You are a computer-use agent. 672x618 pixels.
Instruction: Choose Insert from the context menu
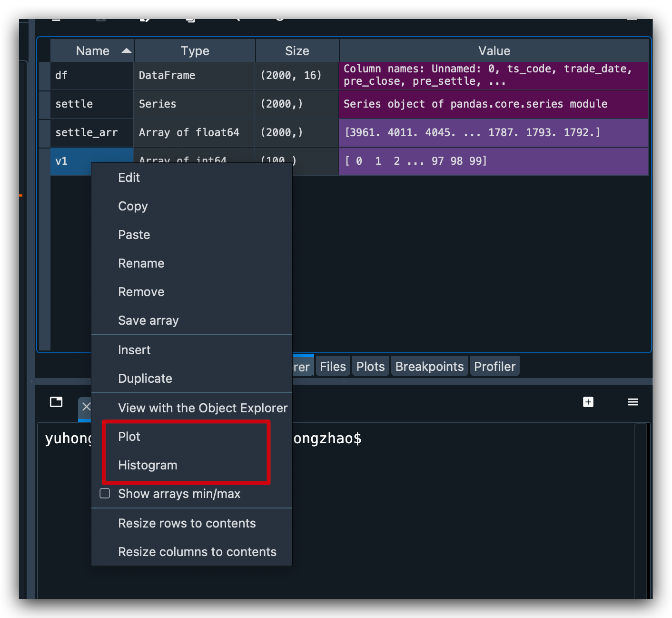click(x=192, y=350)
